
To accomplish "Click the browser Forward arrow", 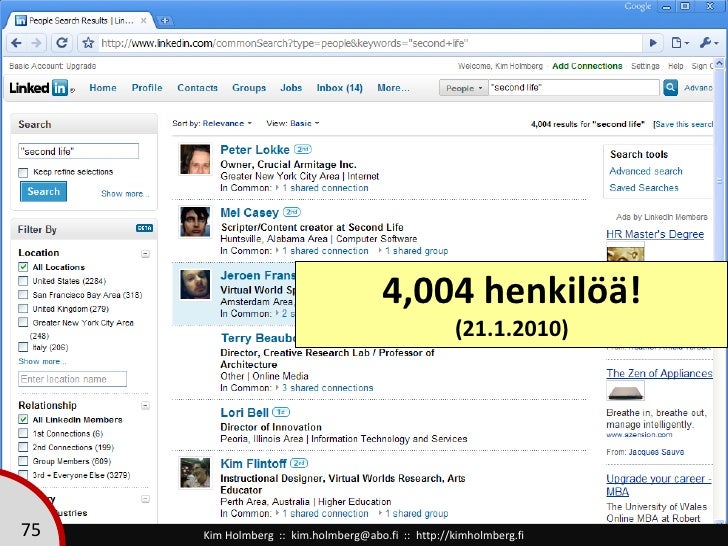I will tap(36, 43).
